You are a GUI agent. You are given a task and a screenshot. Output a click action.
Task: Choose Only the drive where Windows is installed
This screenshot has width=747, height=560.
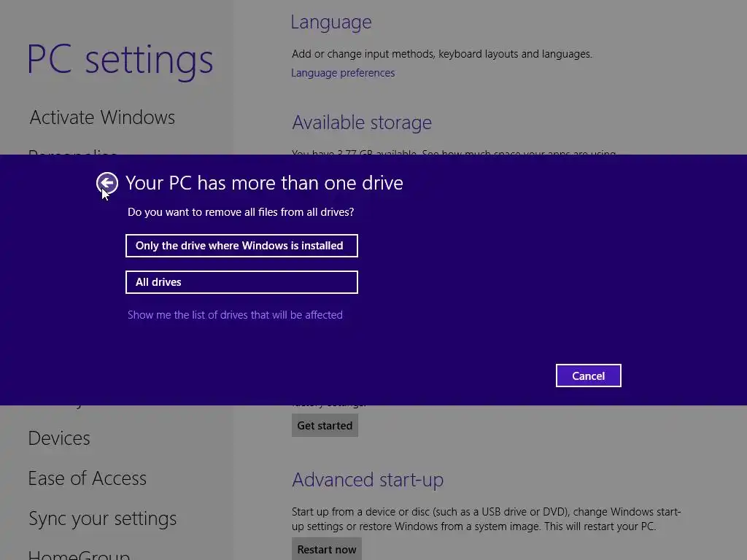pos(241,246)
